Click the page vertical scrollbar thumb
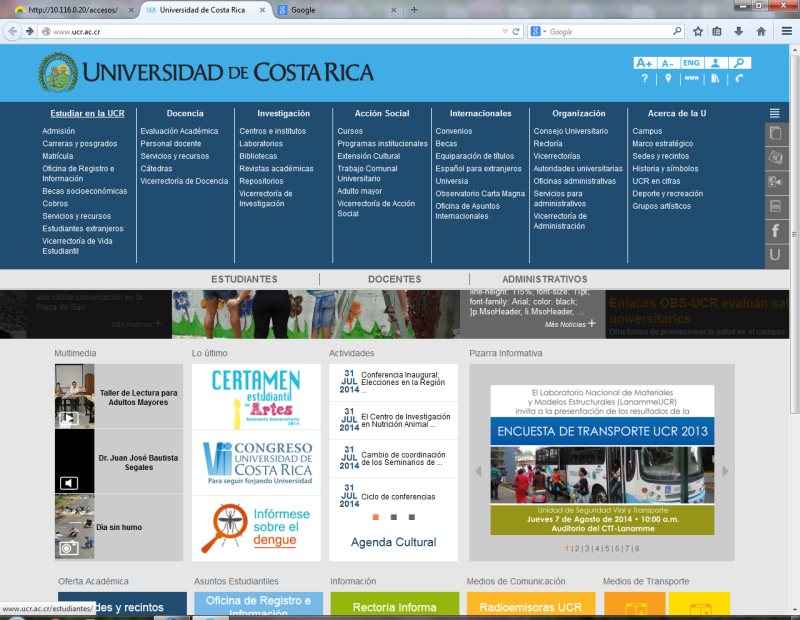Image resolution: width=800 pixels, height=620 pixels. click(794, 235)
